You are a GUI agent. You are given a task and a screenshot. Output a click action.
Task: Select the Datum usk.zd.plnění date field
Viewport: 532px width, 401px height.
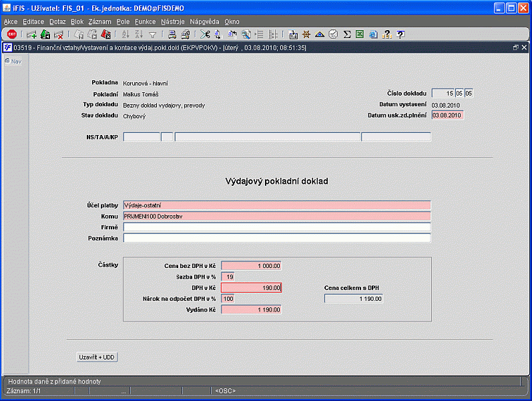click(x=447, y=115)
